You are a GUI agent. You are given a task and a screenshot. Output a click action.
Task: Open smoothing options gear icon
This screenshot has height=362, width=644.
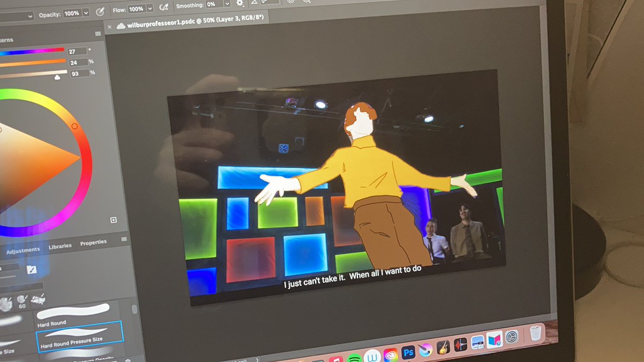(x=240, y=3)
